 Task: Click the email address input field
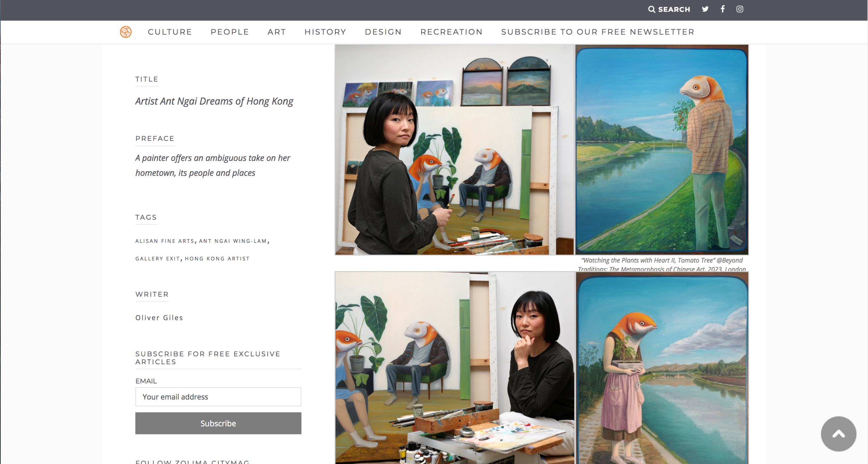point(218,396)
